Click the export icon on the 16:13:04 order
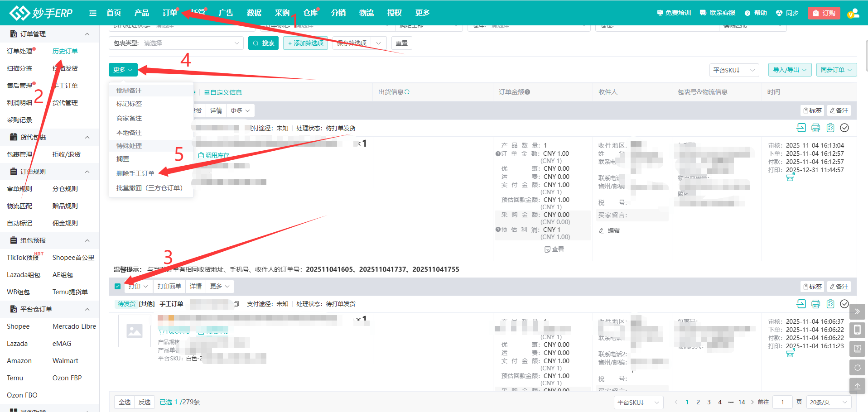This screenshot has height=412, width=868. 801,128
